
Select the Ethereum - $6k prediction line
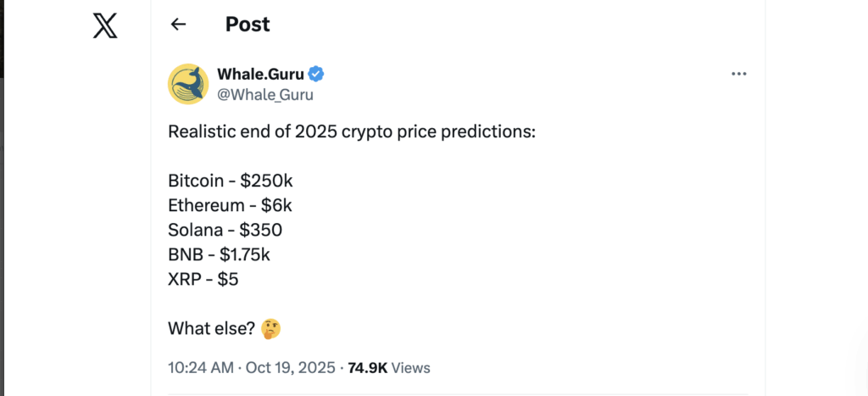coord(230,205)
